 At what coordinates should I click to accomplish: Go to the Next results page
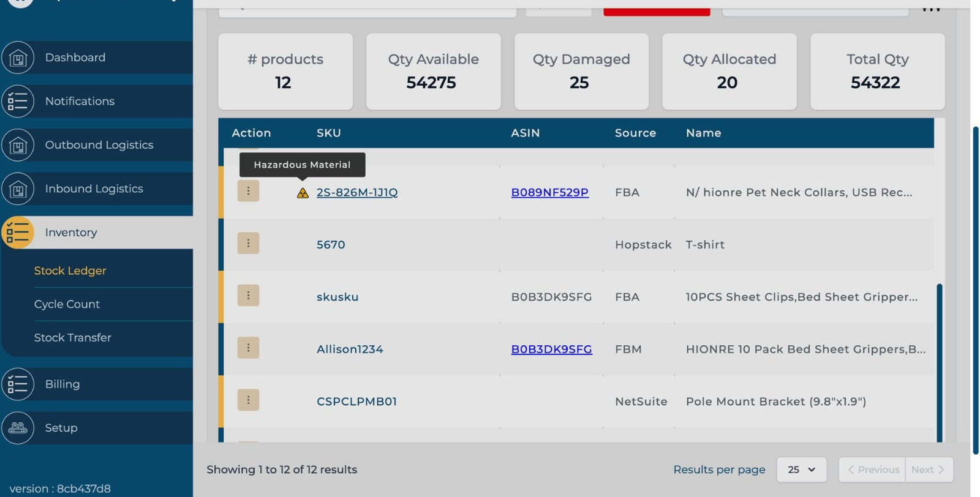(928, 470)
